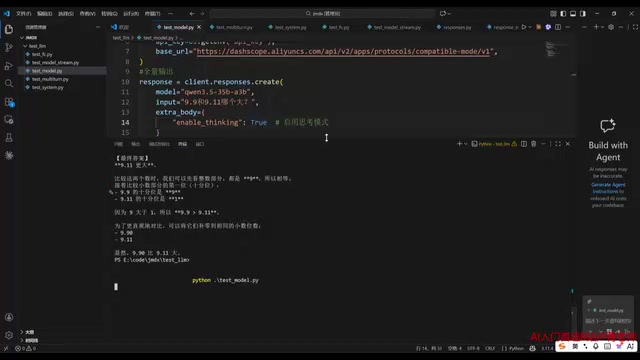This screenshot has height=360, width=640.
Task: Open test_system.py in Explorer tree
Action: pos(47,87)
